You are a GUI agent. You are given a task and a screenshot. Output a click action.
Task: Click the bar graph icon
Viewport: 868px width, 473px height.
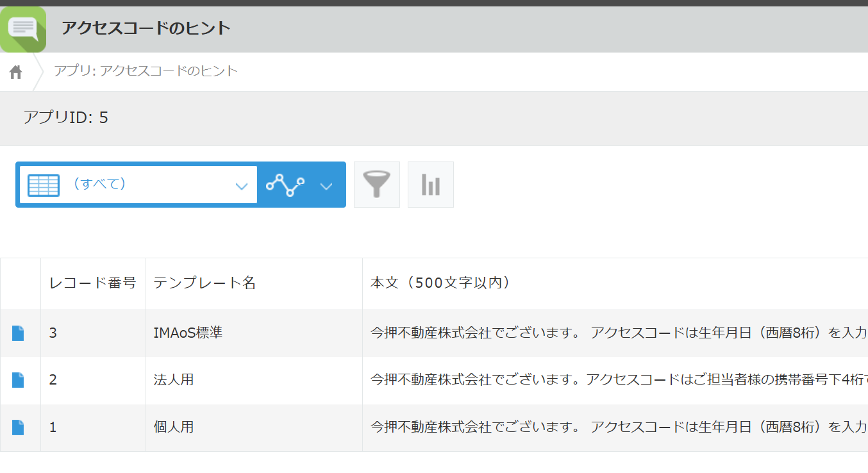pyautogui.click(x=430, y=185)
